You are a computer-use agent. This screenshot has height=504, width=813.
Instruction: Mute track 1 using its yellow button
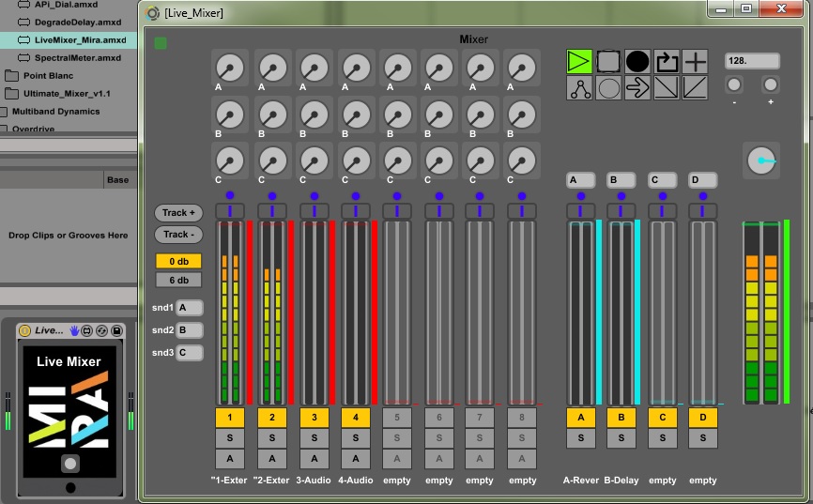[230, 417]
